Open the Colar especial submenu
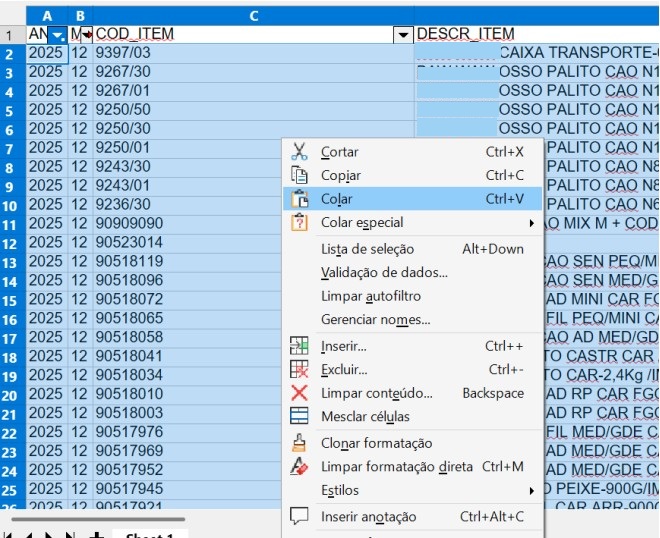Screen dimensions: 660x538 click(x=412, y=222)
